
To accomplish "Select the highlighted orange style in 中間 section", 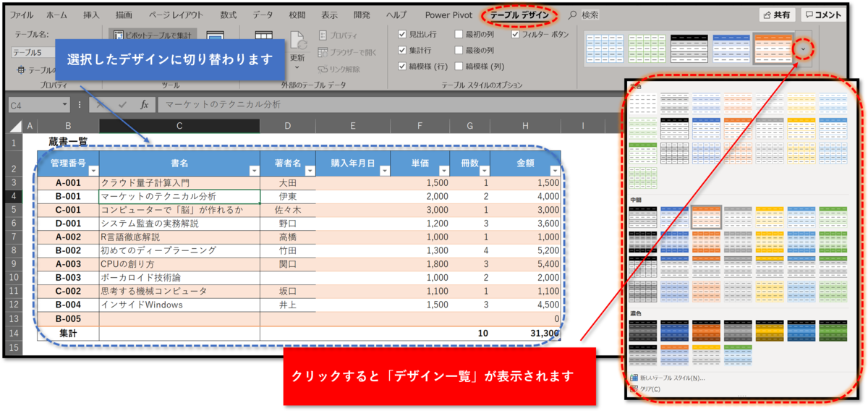I will (706, 217).
